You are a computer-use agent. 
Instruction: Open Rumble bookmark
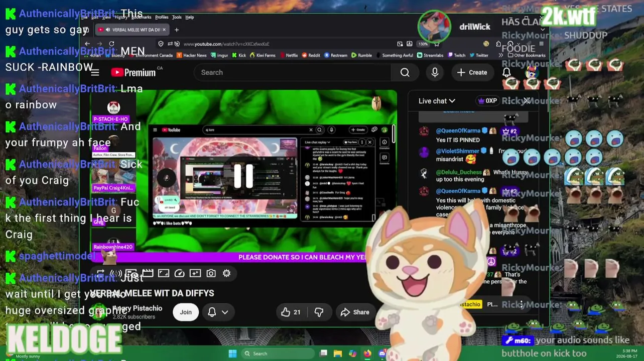pyautogui.click(x=361, y=55)
